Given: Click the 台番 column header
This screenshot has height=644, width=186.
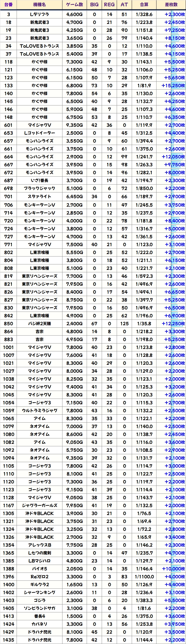Looking at the screenshot, I should click(x=8, y=4).
